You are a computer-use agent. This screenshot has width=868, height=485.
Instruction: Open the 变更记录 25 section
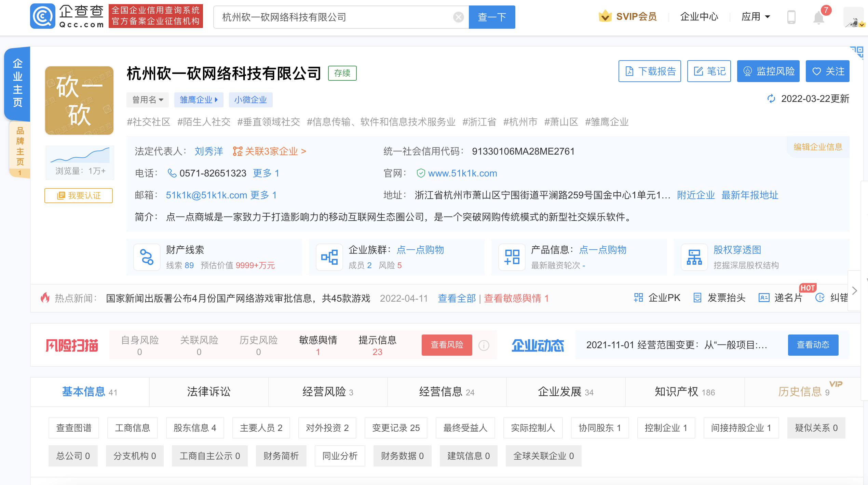[x=396, y=428]
